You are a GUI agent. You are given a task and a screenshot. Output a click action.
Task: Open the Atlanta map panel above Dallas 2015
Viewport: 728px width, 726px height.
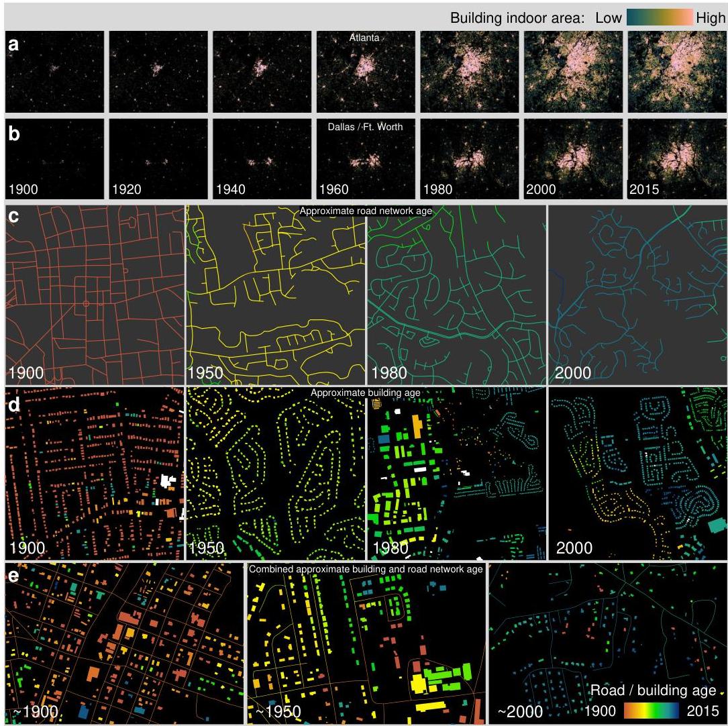click(678, 72)
